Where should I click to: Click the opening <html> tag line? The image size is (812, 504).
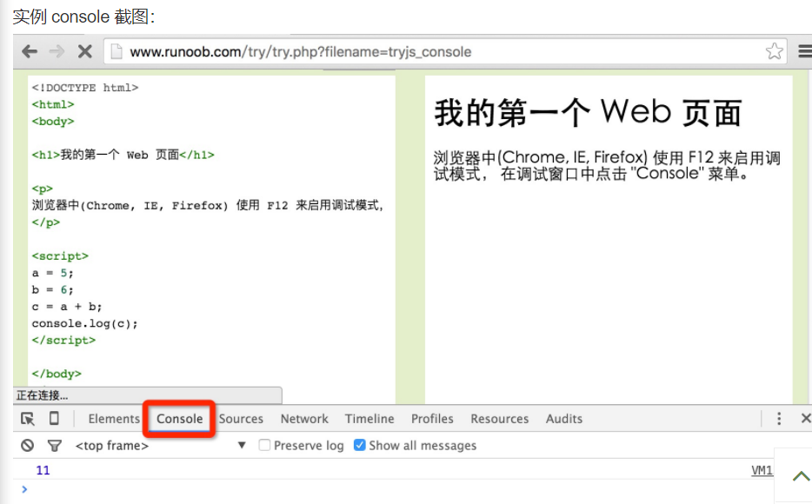pyautogui.click(x=53, y=104)
